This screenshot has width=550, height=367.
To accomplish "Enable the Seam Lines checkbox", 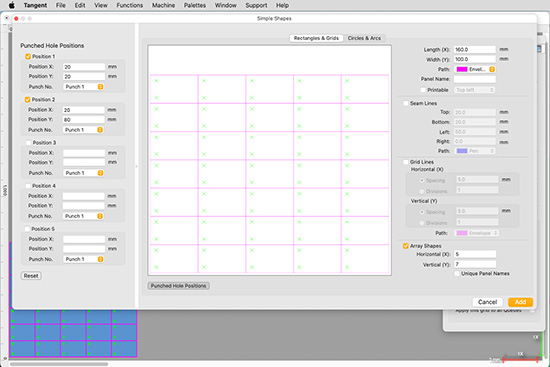I will [x=406, y=104].
